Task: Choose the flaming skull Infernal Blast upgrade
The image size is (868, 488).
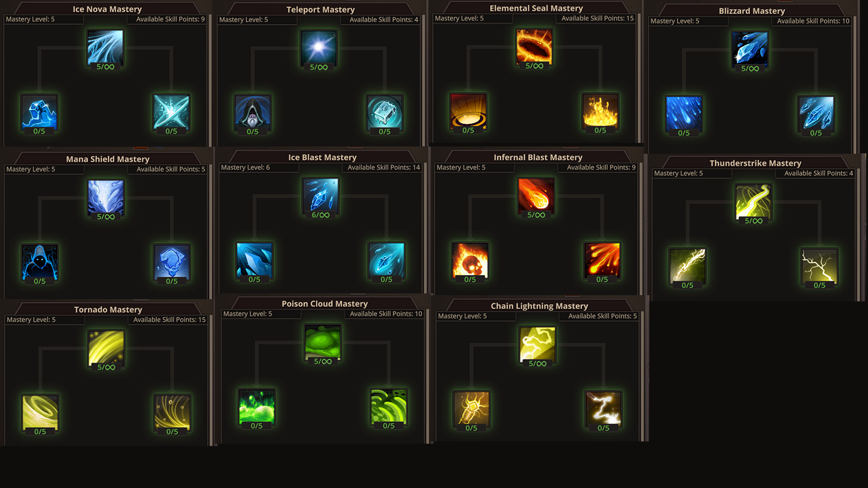Action: (x=470, y=260)
